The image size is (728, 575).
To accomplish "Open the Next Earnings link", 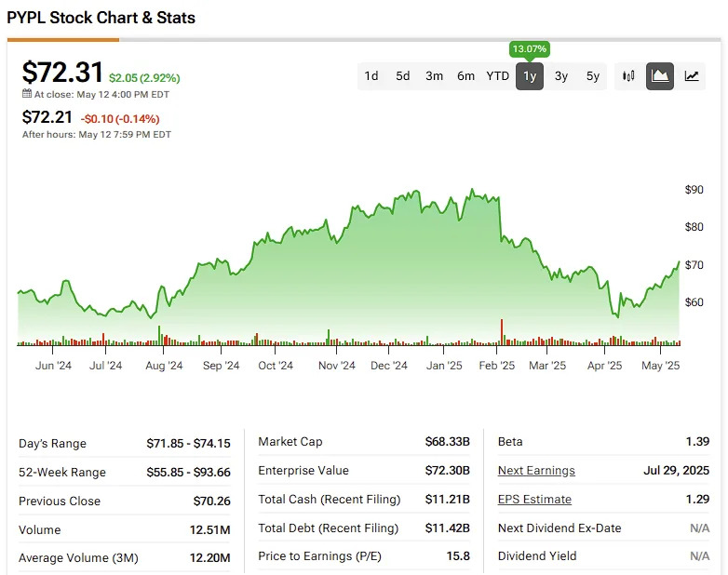I will (x=536, y=471).
